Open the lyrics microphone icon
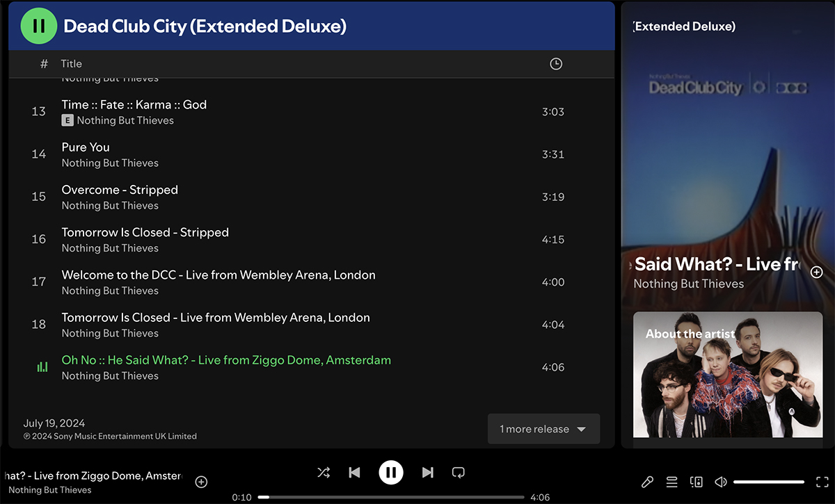 point(647,482)
